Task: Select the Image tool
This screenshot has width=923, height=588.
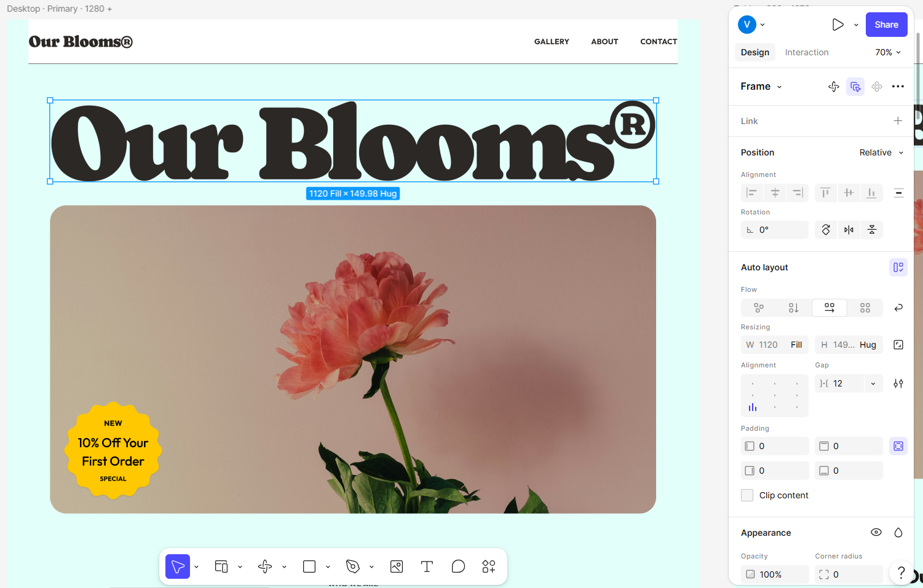Action: 397,566
